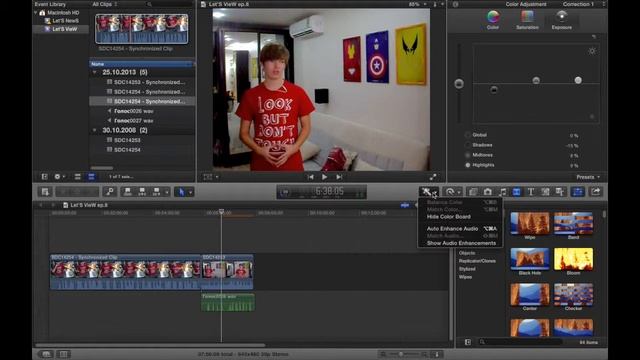
Task: Select the Голос0026 wav audio row
Action: click(133, 111)
